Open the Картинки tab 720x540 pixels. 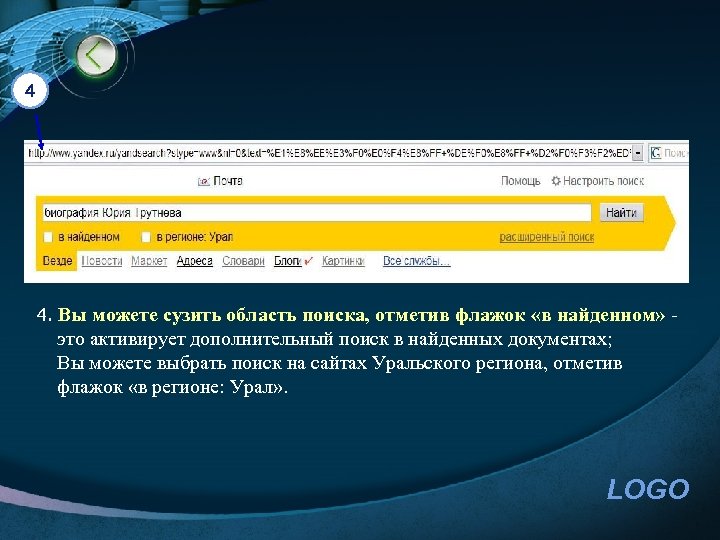pyautogui.click(x=343, y=261)
